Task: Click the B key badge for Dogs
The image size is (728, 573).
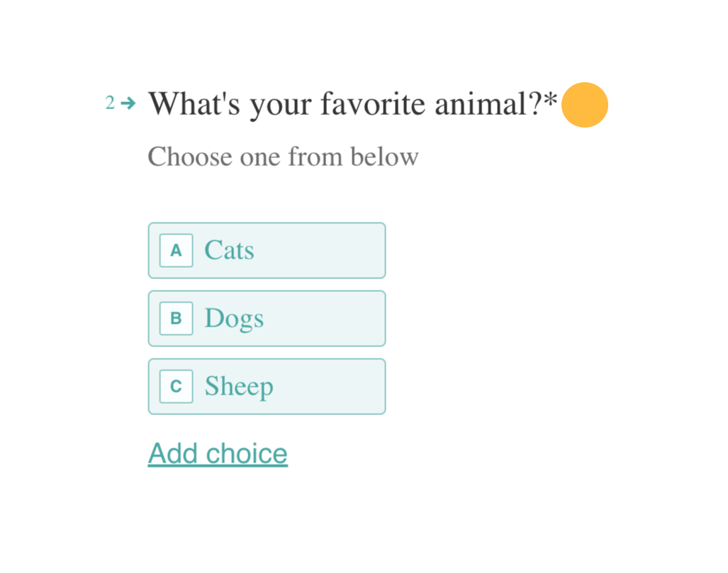Action: (176, 318)
